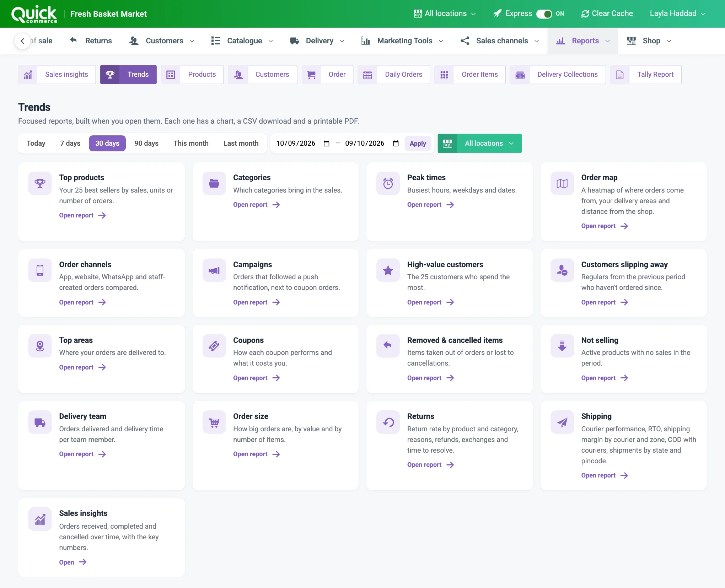Click the High-value customers star icon

coord(388,270)
